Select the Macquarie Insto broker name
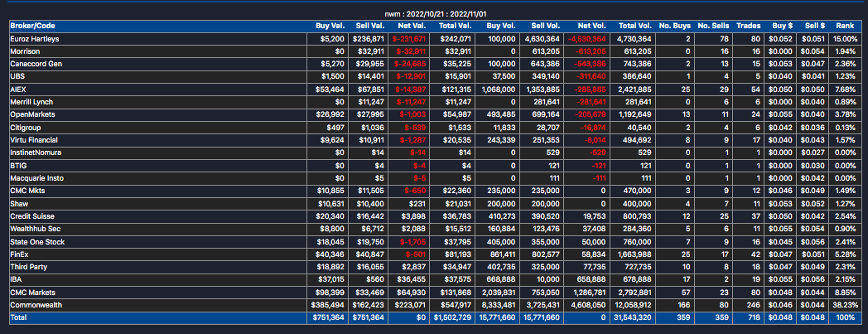868x334 pixels. (37, 178)
